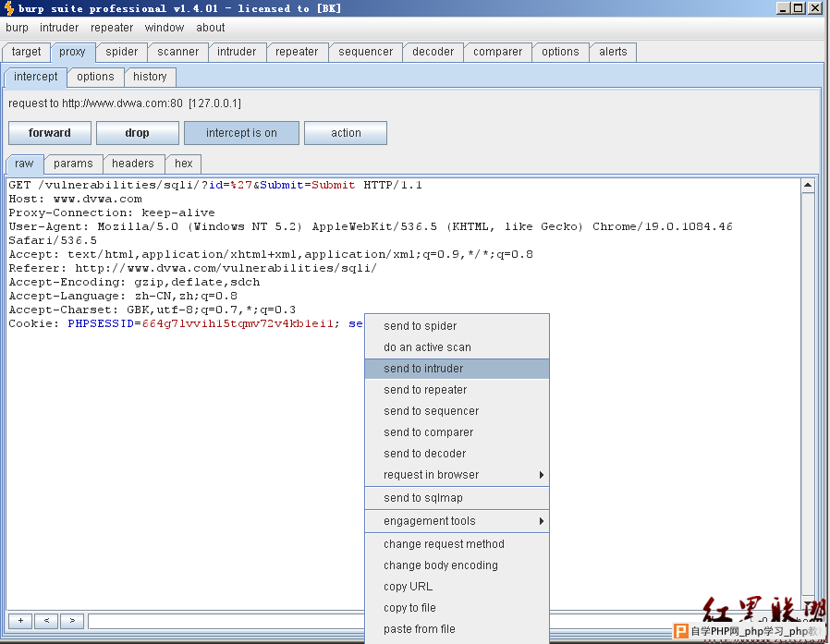The width and height of the screenshot is (830, 644).
Task: Switch to the intruder tool tab
Action: click(237, 52)
